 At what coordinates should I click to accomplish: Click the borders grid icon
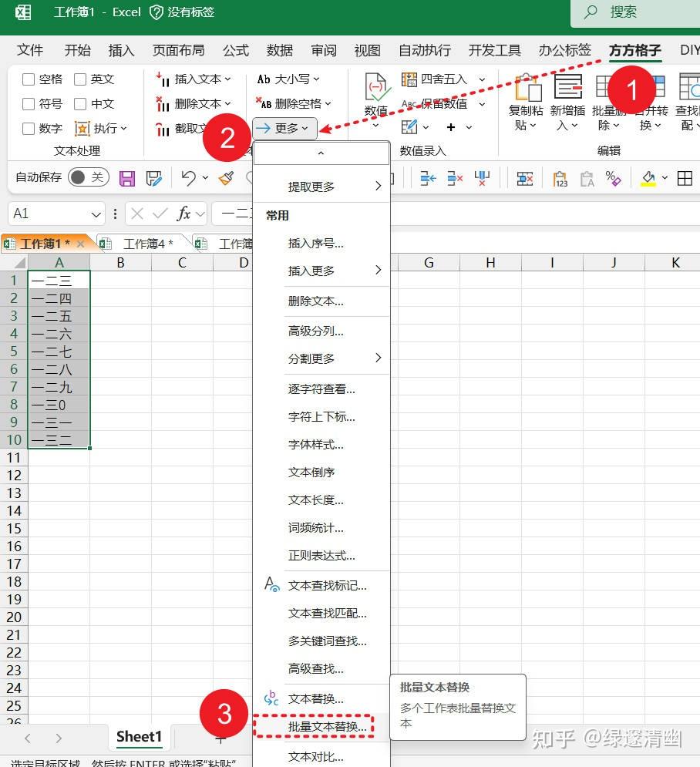[685, 179]
